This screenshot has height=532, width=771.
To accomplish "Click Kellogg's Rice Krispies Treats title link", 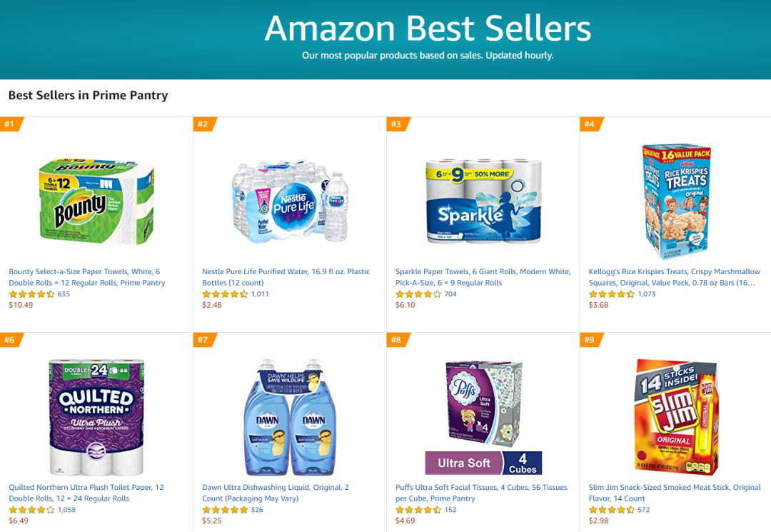I will [x=674, y=277].
